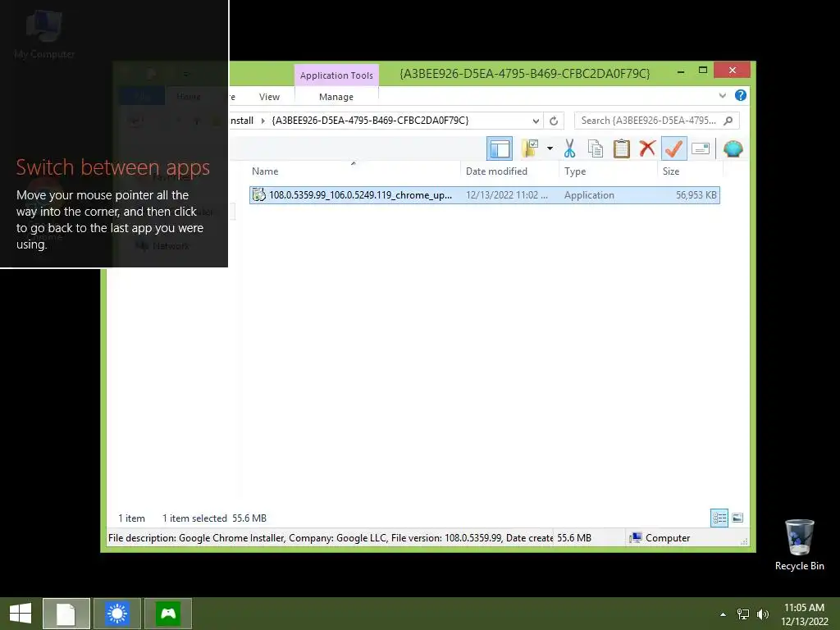Open Classic Shell settings shell icon
This screenshot has width=840, height=630.
[x=733, y=148]
